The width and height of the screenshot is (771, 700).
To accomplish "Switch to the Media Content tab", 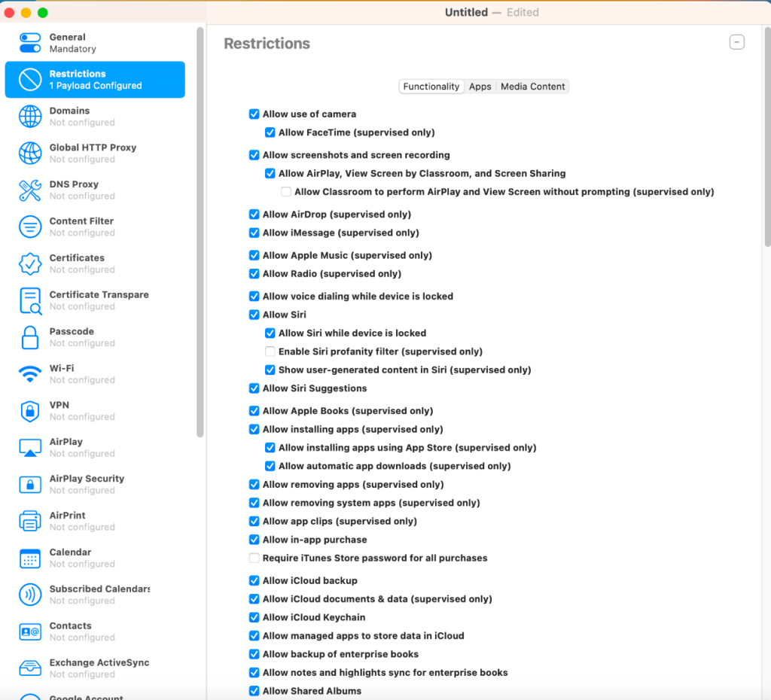I will [532, 87].
